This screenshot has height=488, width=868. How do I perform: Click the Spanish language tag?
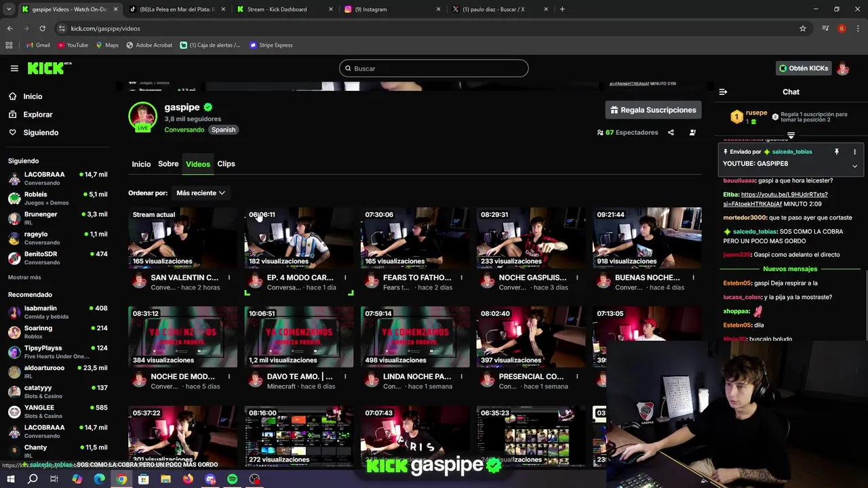pos(223,129)
